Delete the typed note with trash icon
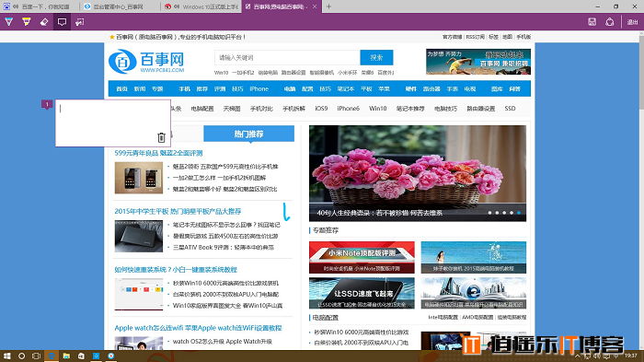Viewport: 644px width, 362px height. 161,137
